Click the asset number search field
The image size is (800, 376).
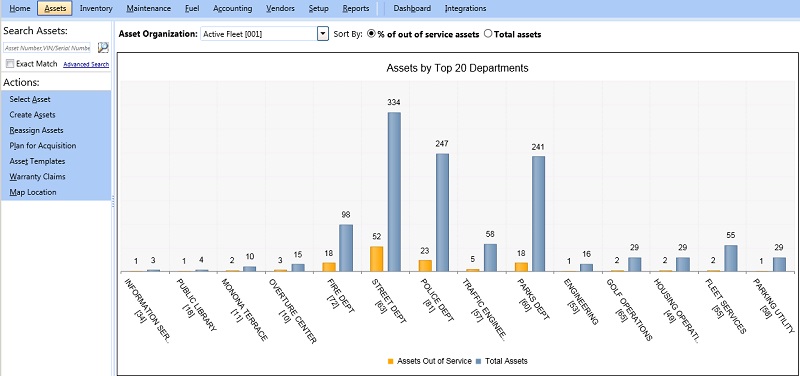point(47,48)
